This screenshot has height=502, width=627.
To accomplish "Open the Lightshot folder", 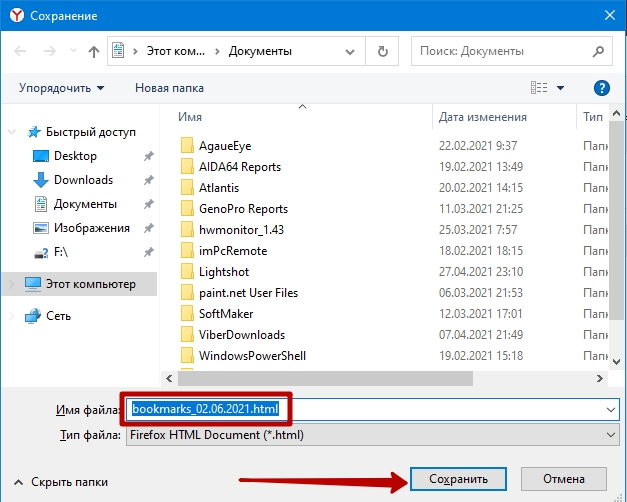I will (x=224, y=272).
